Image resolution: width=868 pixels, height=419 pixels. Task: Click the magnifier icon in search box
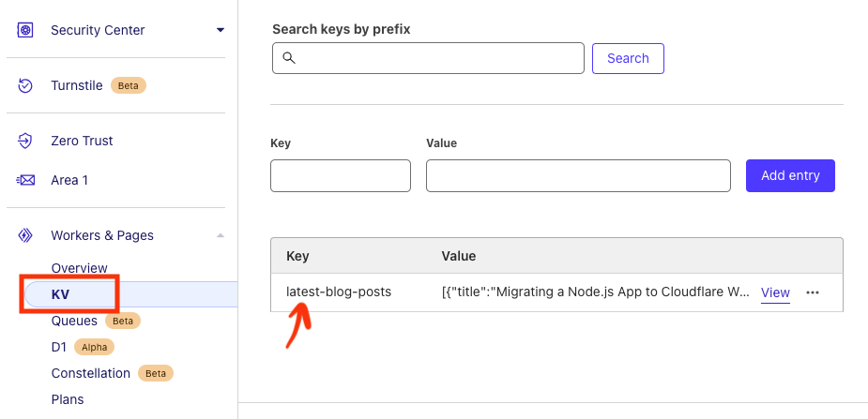click(x=289, y=57)
